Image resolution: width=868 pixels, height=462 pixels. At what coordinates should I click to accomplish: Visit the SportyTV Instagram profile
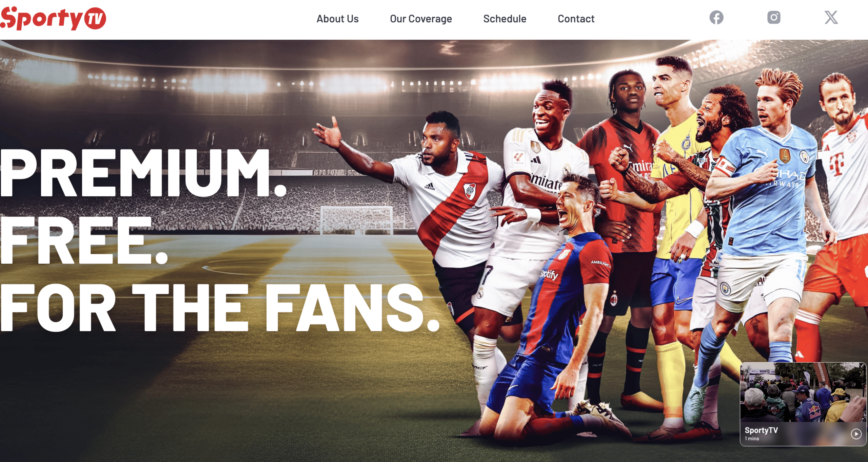pyautogui.click(x=774, y=17)
